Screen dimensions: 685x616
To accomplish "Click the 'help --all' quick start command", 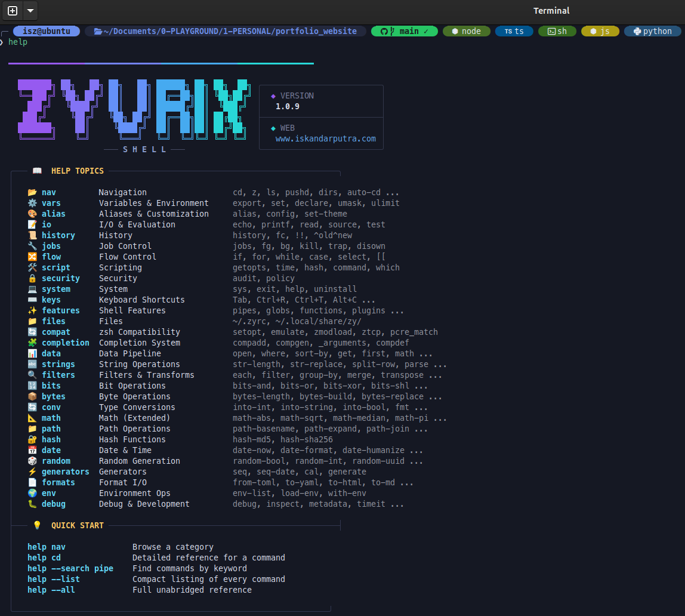I will tap(51, 590).
